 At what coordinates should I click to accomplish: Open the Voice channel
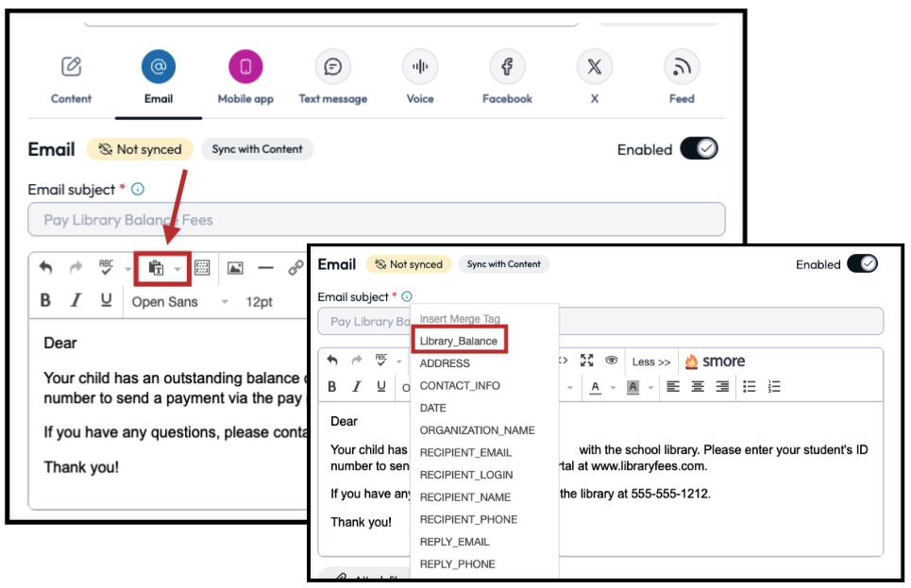[x=419, y=65]
